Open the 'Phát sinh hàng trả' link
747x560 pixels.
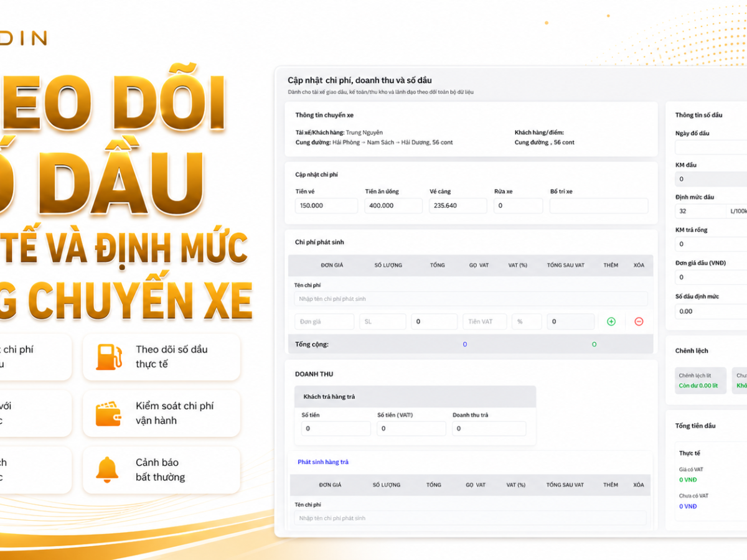(323, 462)
